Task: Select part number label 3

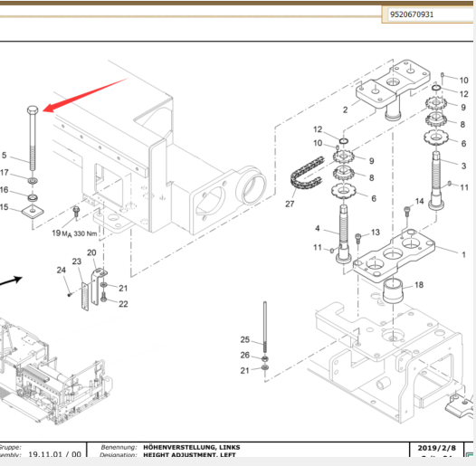Action: coord(463,166)
